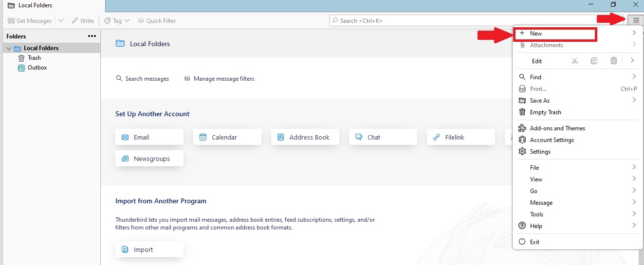Click the Filelink setup button
The width and height of the screenshot is (644, 265).
(x=461, y=137)
